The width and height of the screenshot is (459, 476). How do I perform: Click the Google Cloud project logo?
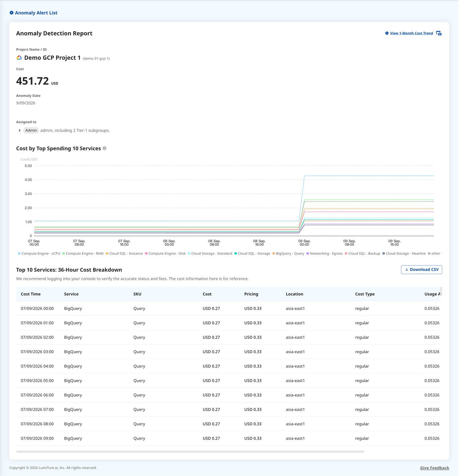point(19,58)
